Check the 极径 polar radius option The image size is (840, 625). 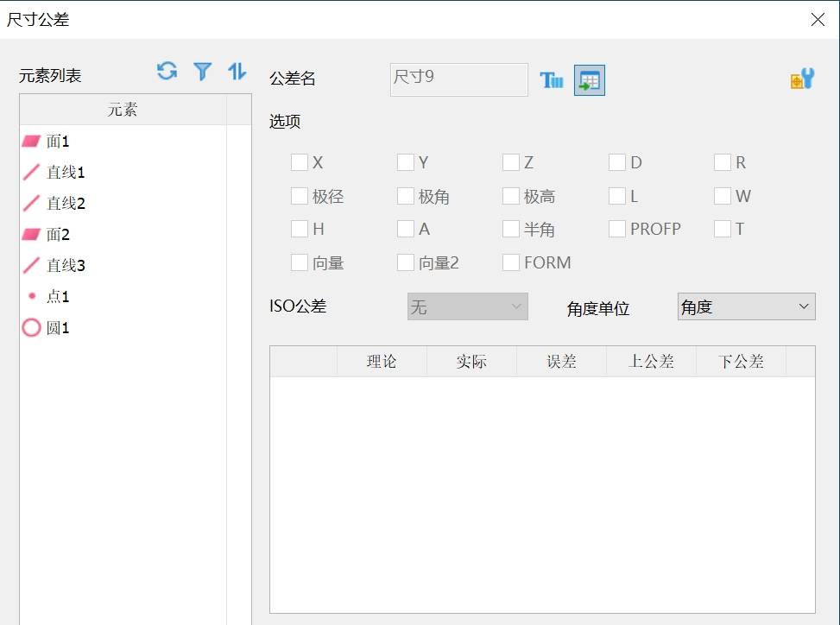[x=300, y=195]
